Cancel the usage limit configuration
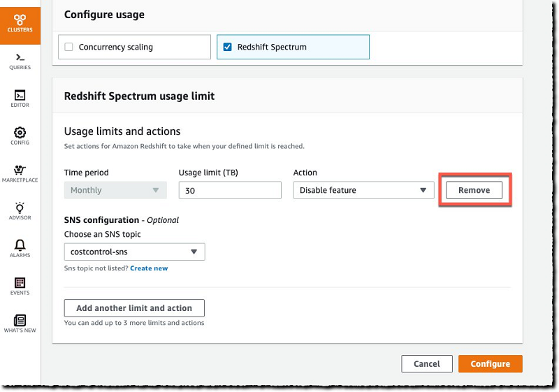Viewport: 559px width, 392px height. (x=426, y=364)
